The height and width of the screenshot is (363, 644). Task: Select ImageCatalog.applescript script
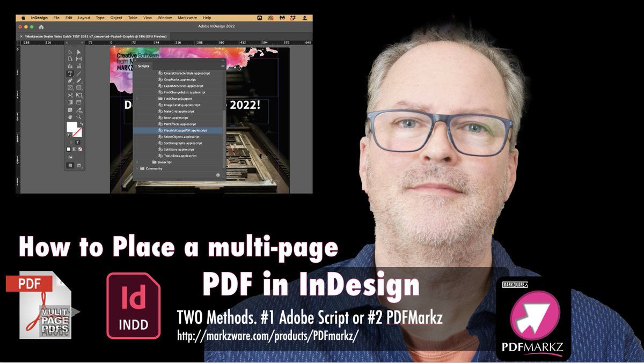[x=178, y=105]
